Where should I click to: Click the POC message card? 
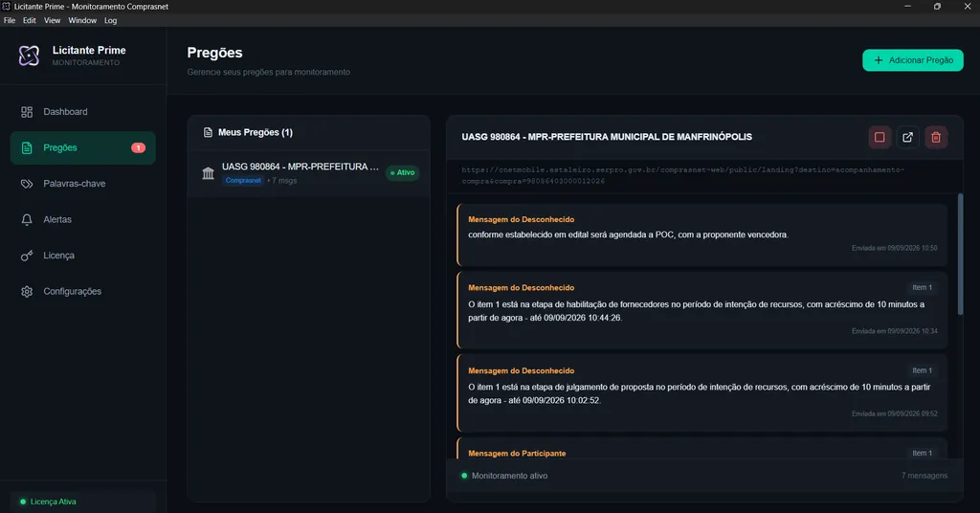tap(702, 234)
